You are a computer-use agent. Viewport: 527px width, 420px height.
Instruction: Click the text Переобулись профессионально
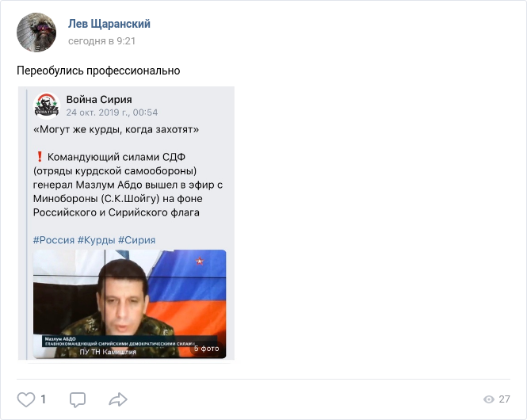(98, 71)
